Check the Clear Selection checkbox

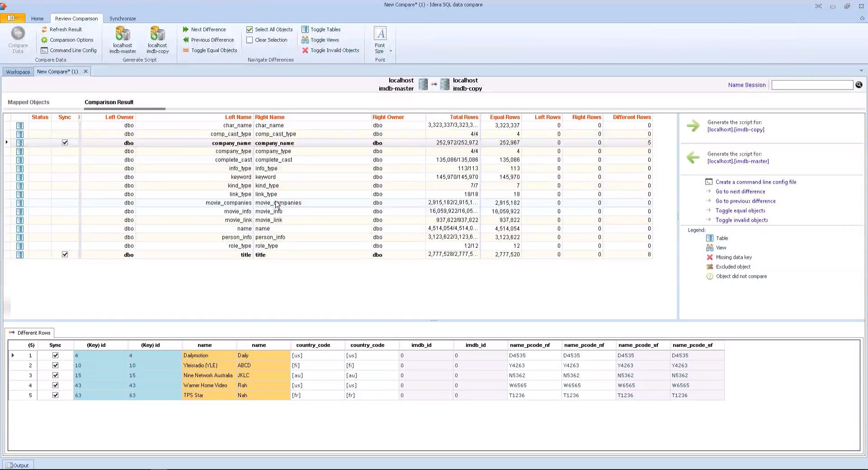(250, 40)
